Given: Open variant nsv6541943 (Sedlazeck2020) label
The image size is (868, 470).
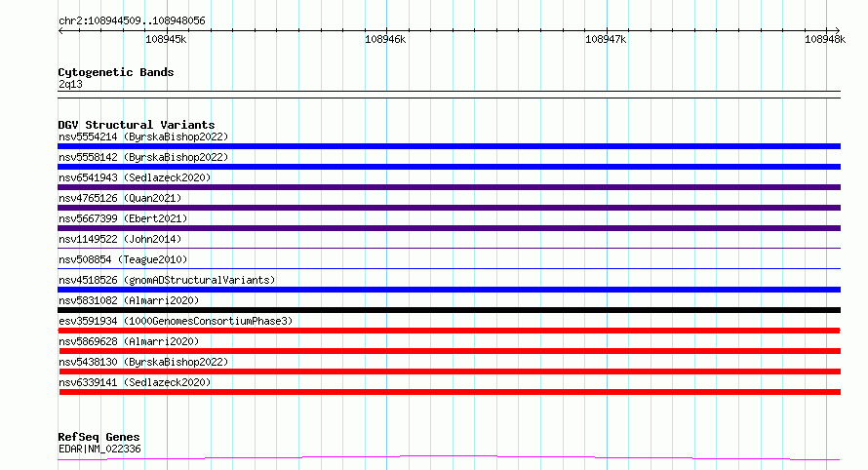Looking at the screenshot, I should pos(135,177).
